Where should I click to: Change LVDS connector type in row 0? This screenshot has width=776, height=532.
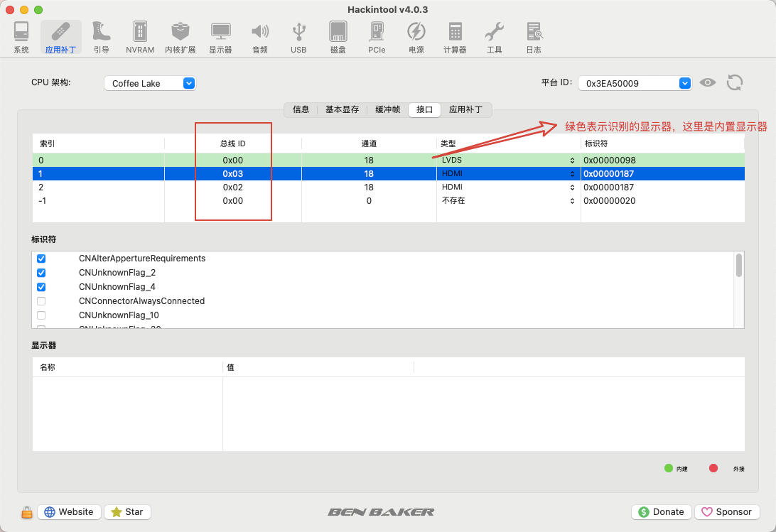(x=508, y=160)
